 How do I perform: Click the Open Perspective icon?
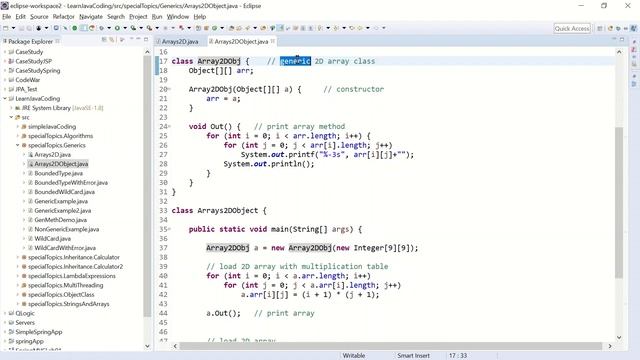600,28
